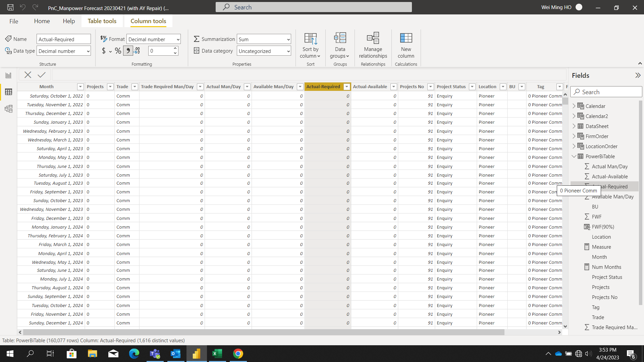Open the Project Status column filter dropdown
Image resolution: width=644 pixels, height=362 pixels.
472,87
